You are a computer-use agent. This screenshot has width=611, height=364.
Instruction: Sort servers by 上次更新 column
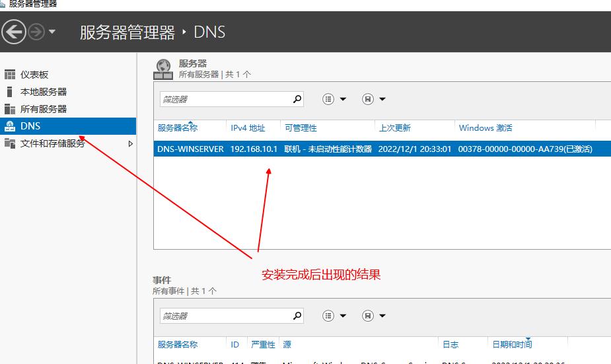point(395,127)
